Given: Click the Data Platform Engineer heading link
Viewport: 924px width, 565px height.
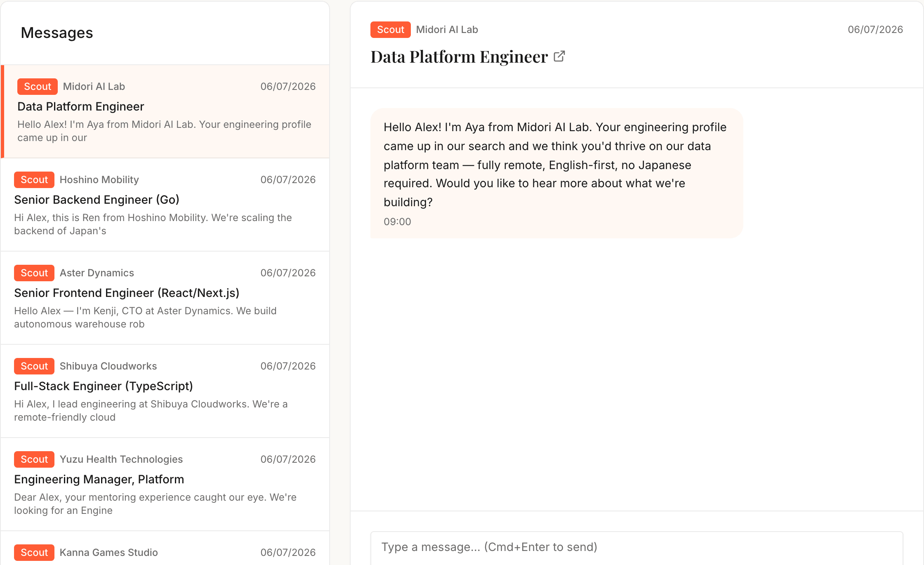Looking at the screenshot, I should pyautogui.click(x=459, y=56).
